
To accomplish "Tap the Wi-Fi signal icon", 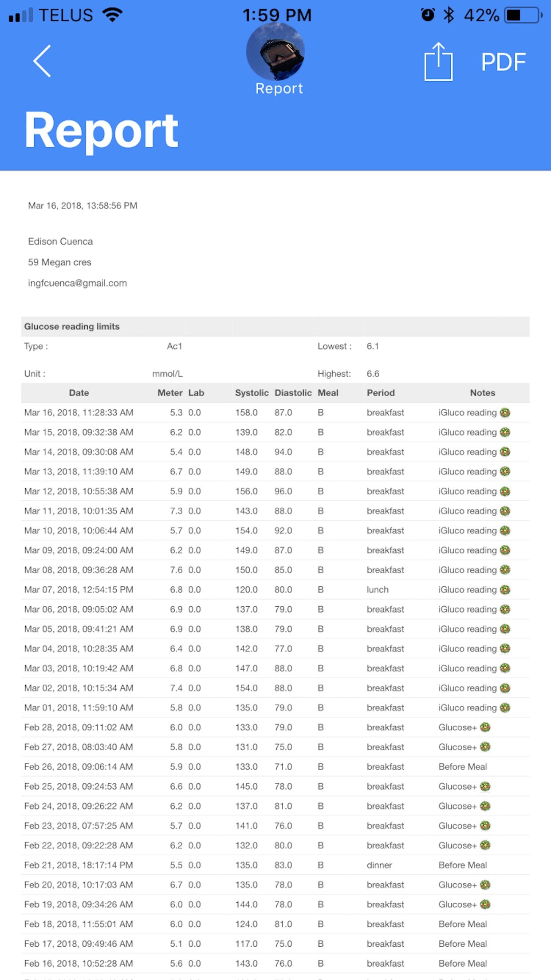I will (112, 15).
